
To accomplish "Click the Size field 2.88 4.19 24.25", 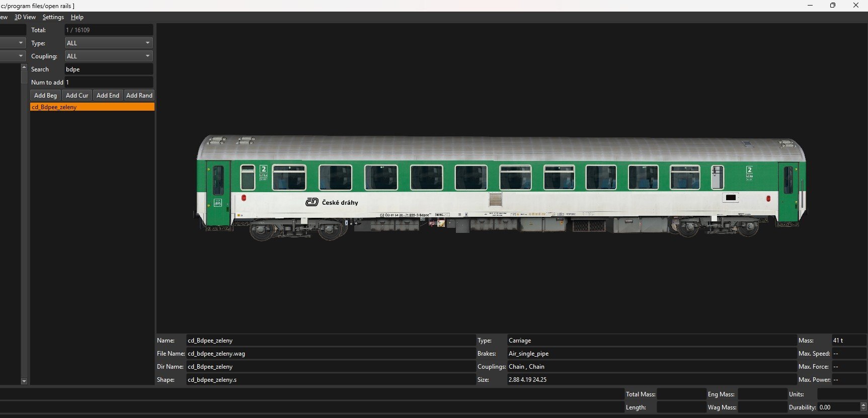I will 652,380.
